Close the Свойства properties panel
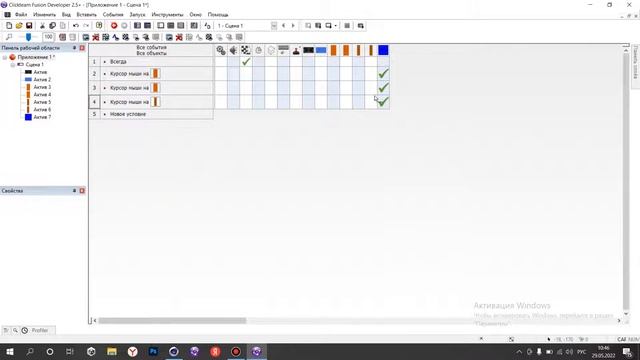The width and height of the screenshot is (640, 360). 82,191
